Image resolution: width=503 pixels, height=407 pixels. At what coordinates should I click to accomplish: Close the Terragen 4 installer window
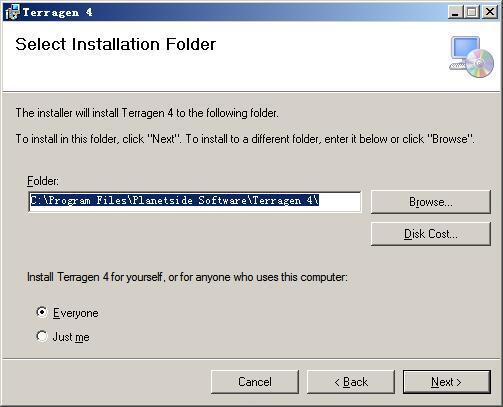click(489, 12)
